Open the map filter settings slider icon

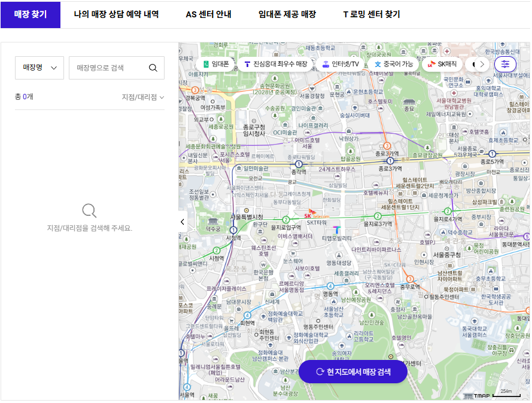[505, 64]
